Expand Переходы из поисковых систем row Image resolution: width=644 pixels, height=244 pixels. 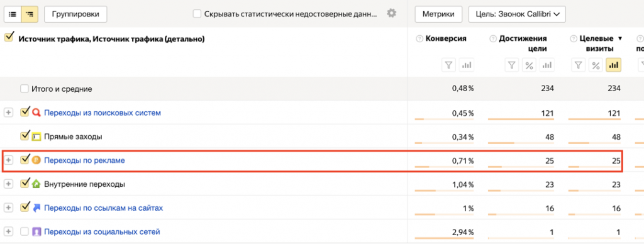tap(8, 113)
